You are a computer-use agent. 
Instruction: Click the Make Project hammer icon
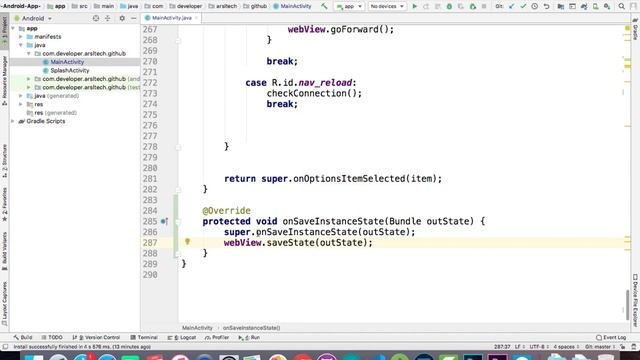tap(324, 6)
